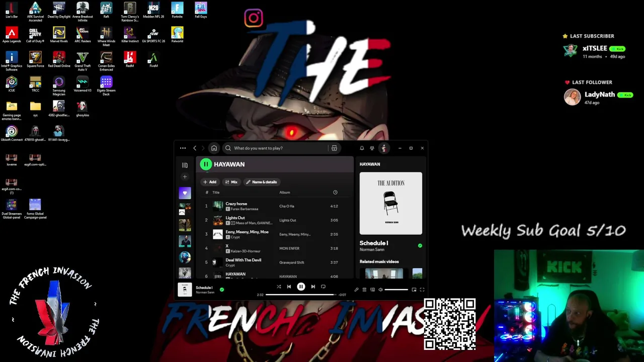Open the Friend Activity icon
644x362 pixels.
[372, 148]
